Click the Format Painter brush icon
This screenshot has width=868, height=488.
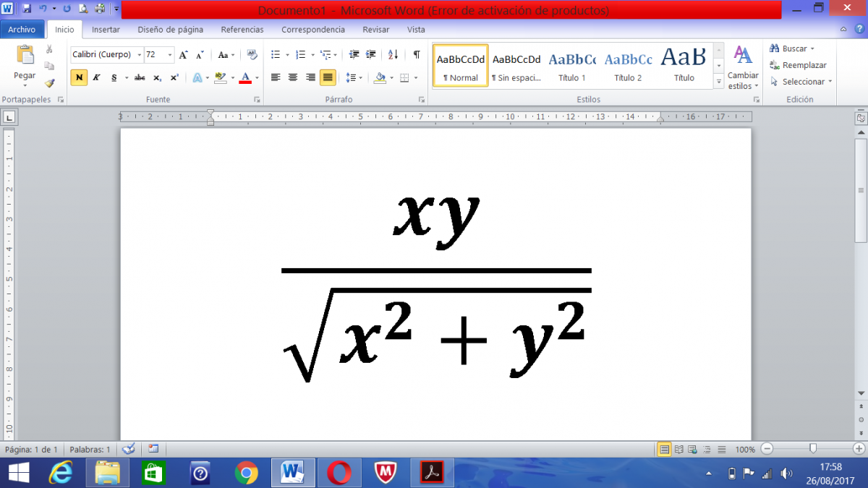click(x=49, y=82)
